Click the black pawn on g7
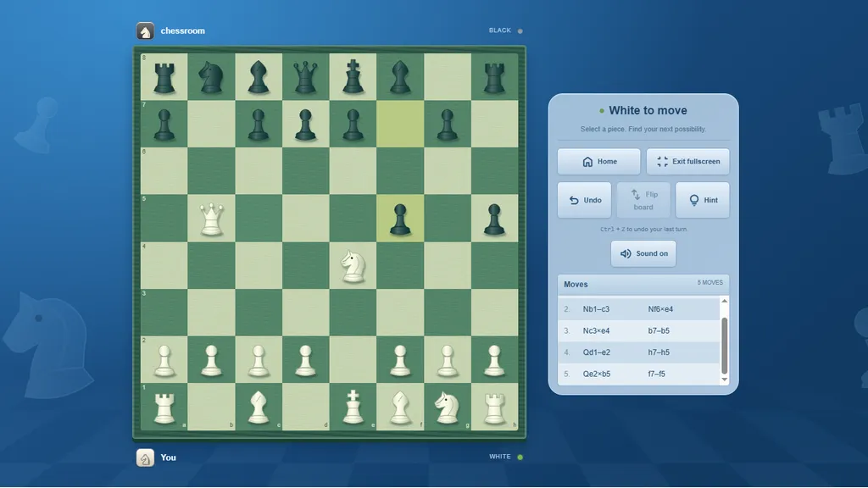Screen dimensions: 868x488 (x=448, y=124)
